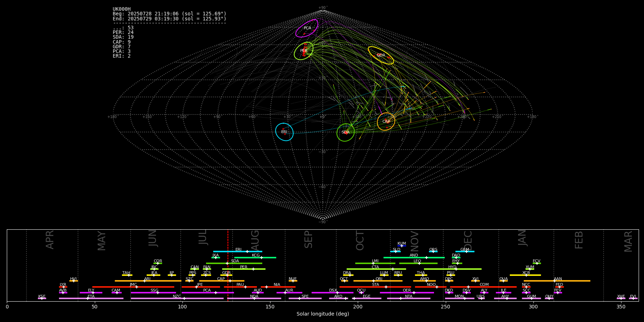The width and height of the screenshot is (644, 322).
Task: Click the COR shower bar in the timeline
Action: click(x=158, y=263)
